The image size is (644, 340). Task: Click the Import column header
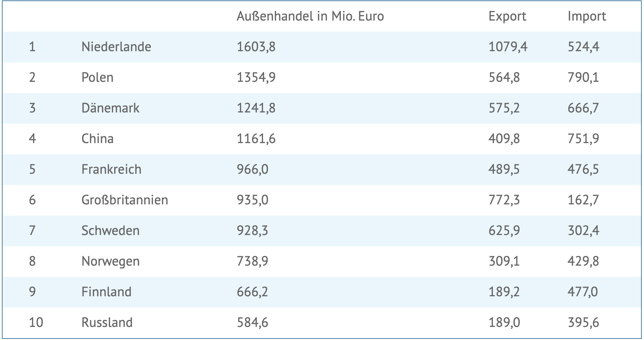[x=587, y=16]
